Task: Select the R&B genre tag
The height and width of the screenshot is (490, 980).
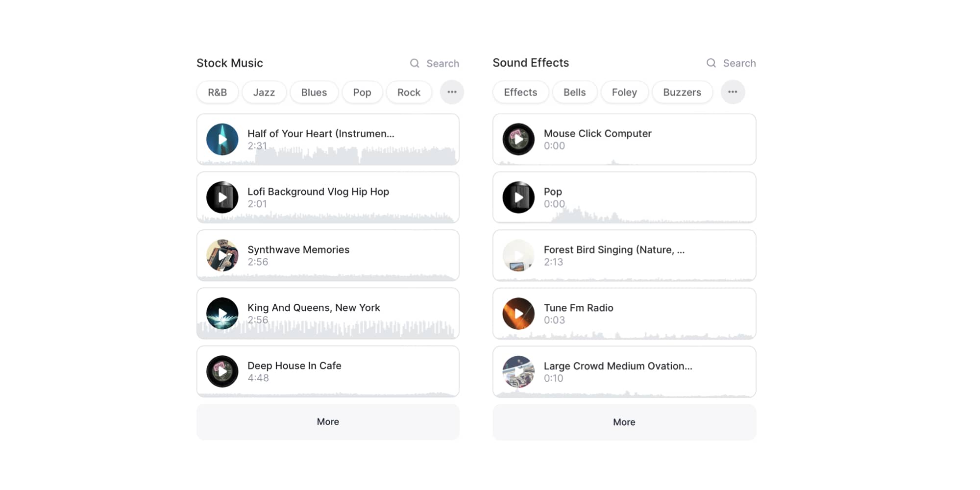Action: [x=218, y=92]
